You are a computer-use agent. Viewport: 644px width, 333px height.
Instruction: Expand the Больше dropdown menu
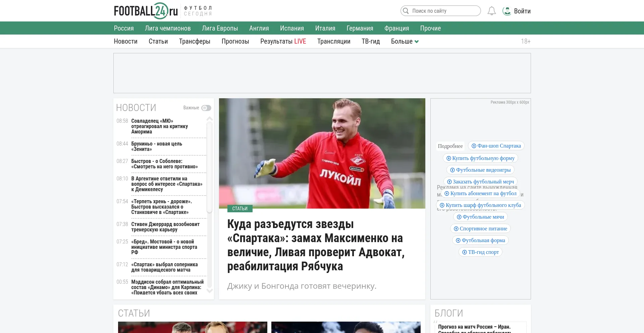405,41
